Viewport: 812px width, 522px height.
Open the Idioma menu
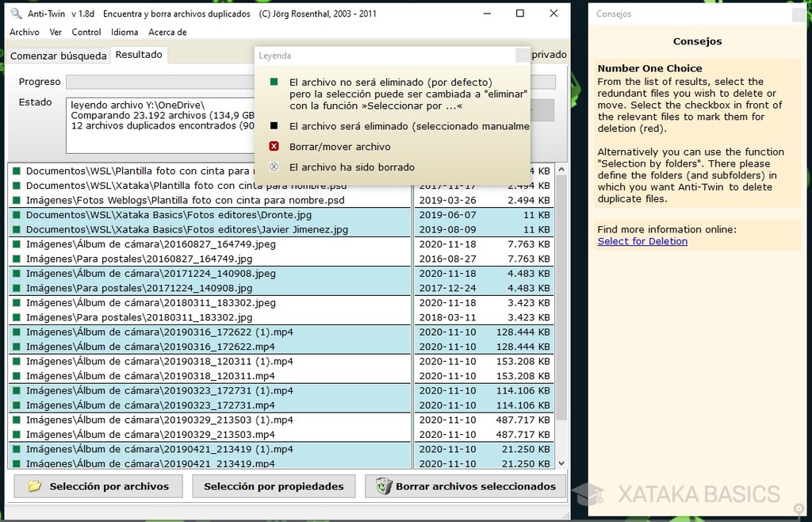(125, 33)
